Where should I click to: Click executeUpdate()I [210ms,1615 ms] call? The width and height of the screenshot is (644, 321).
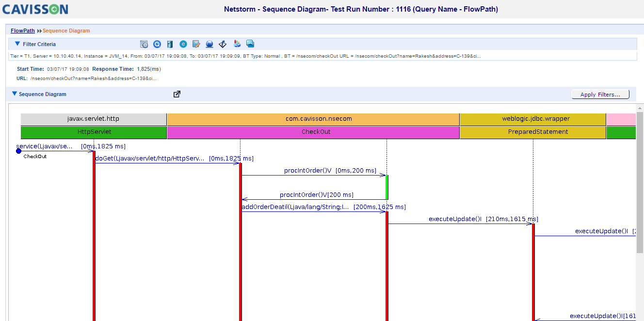point(483,219)
